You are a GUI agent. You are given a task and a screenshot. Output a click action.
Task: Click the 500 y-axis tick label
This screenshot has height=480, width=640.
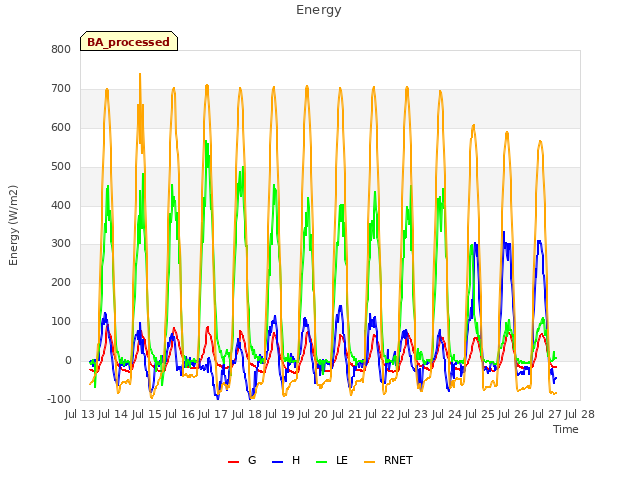pyautogui.click(x=61, y=167)
